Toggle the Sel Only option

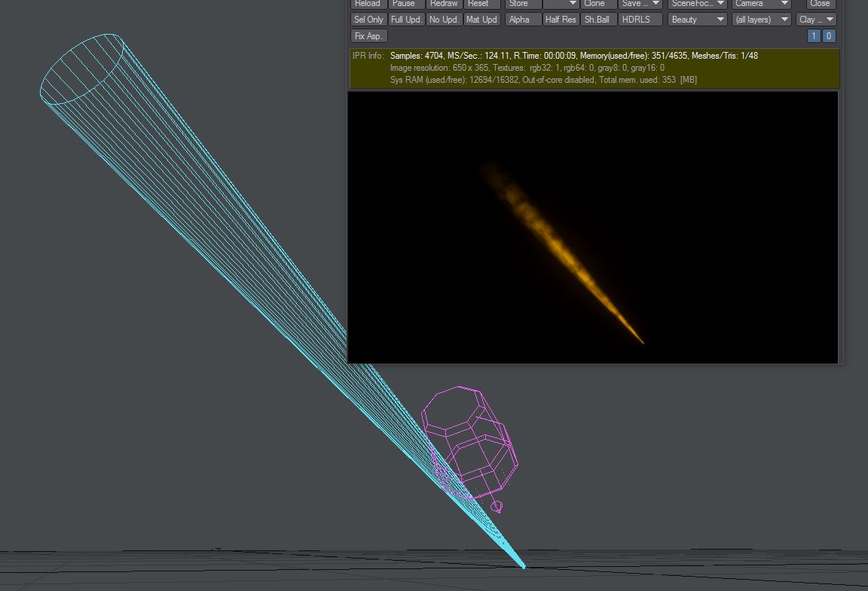click(368, 20)
